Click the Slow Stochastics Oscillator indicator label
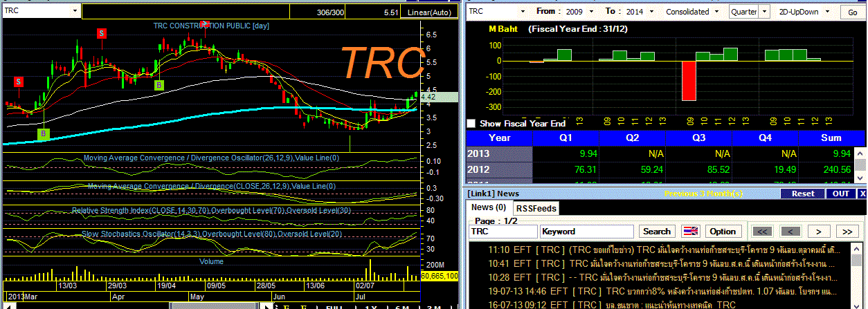868x309 pixels. [x=212, y=235]
